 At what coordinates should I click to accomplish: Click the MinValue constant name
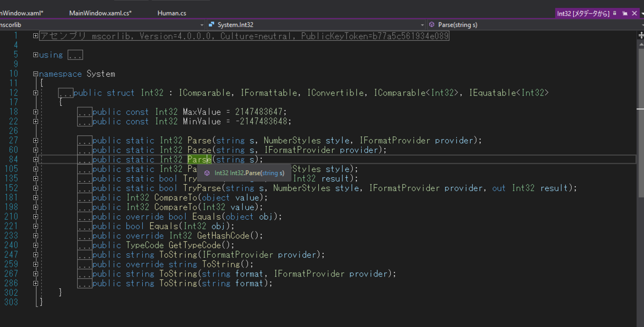[x=202, y=121]
